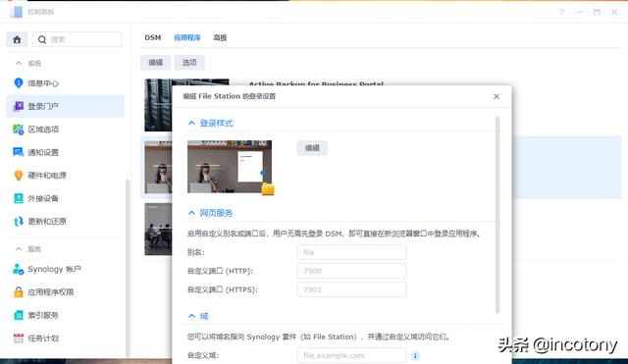The height and width of the screenshot is (364, 628).
Task: Collapse the 服务 sidebar group
Action: [x=19, y=249]
